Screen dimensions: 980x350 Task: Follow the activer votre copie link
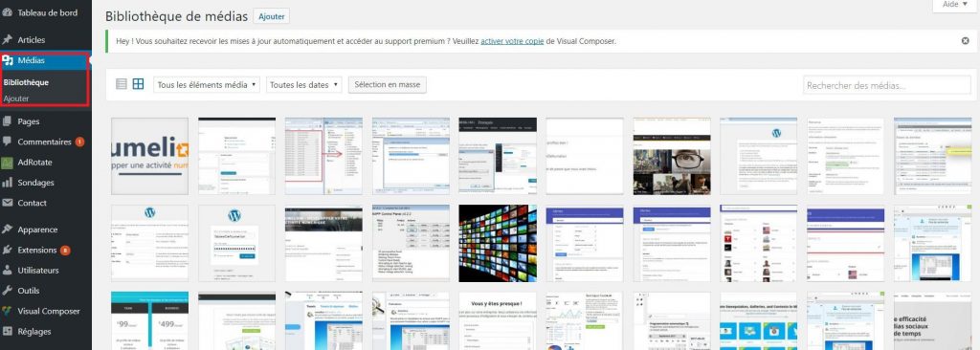tap(512, 41)
